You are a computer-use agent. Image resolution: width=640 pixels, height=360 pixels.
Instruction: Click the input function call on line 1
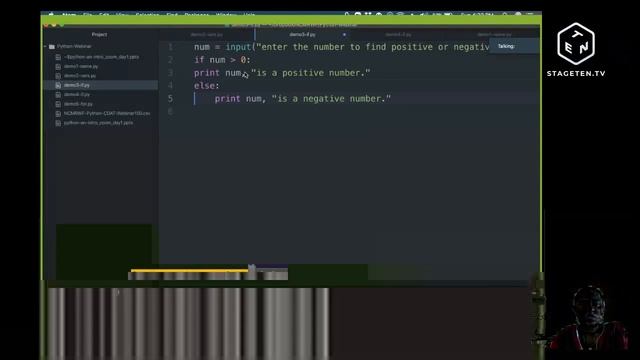238,47
